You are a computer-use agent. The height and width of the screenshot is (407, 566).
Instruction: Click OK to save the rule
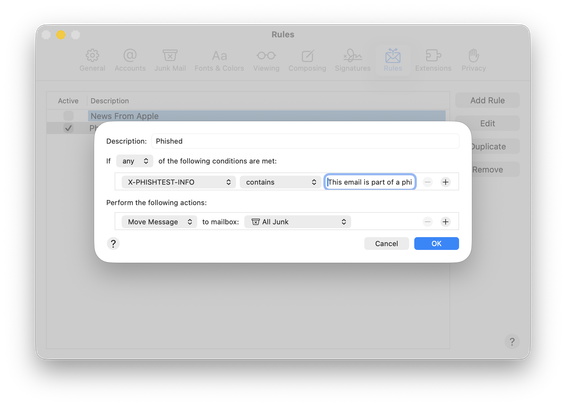coord(436,244)
